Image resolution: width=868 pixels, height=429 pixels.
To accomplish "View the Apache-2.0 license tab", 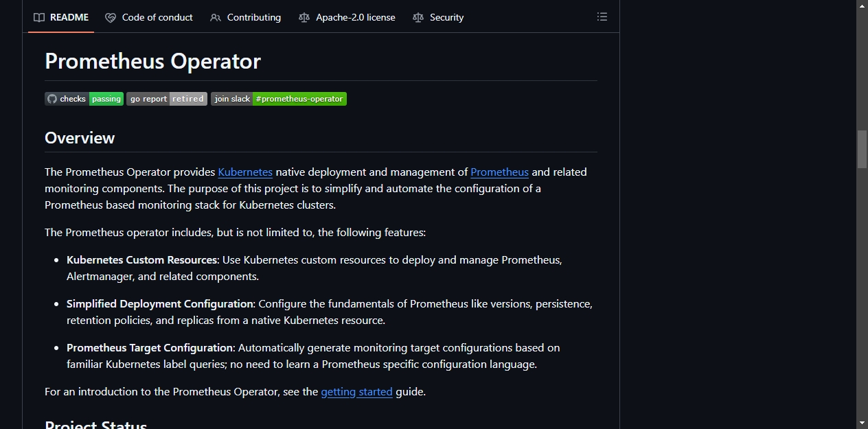I will coord(347,17).
